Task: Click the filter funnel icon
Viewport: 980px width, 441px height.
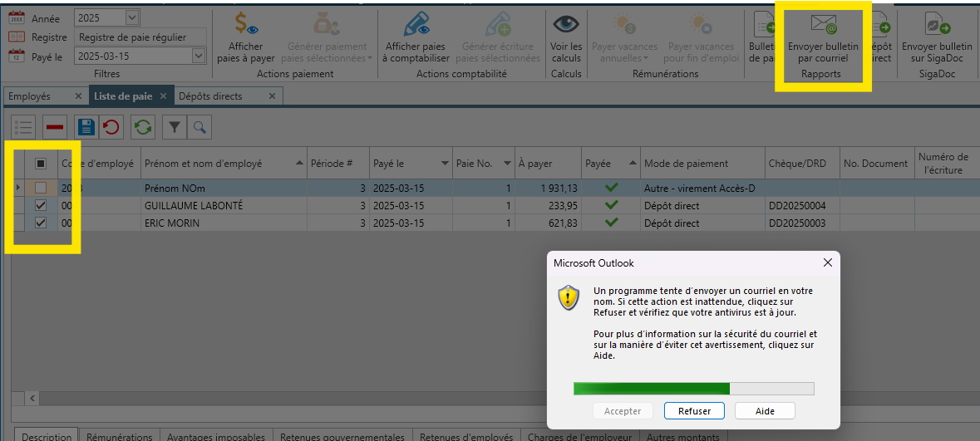Action: pos(175,127)
